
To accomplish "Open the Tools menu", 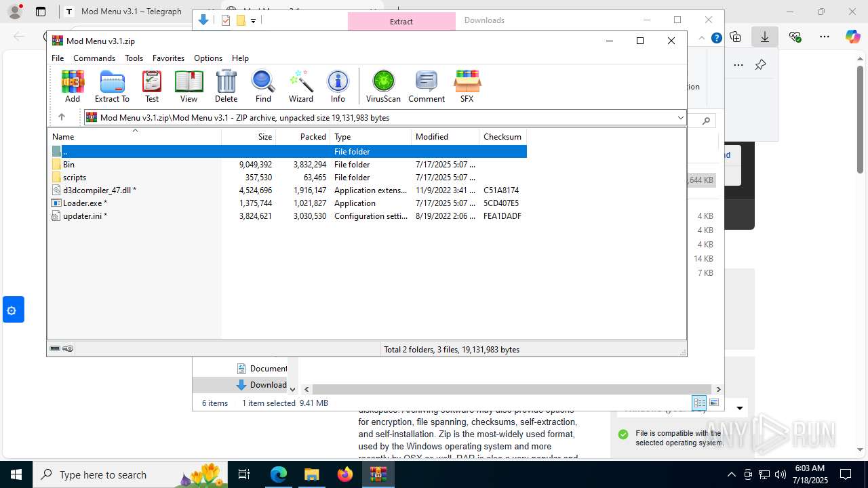I will (x=134, y=58).
